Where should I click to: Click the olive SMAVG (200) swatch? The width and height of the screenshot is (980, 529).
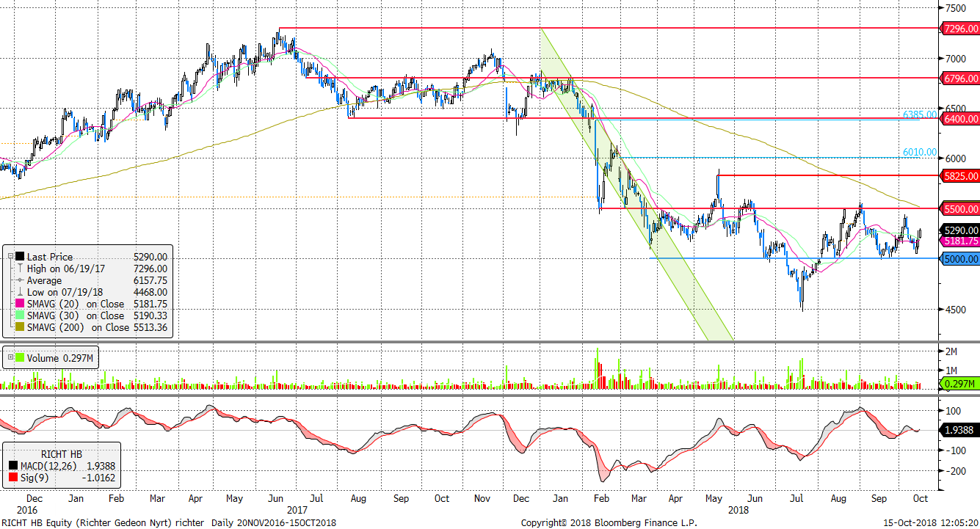pos(19,327)
